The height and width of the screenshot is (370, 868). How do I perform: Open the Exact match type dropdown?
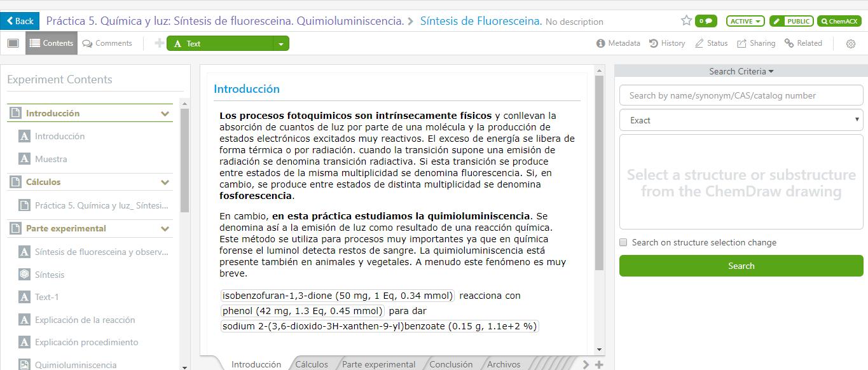coord(741,120)
